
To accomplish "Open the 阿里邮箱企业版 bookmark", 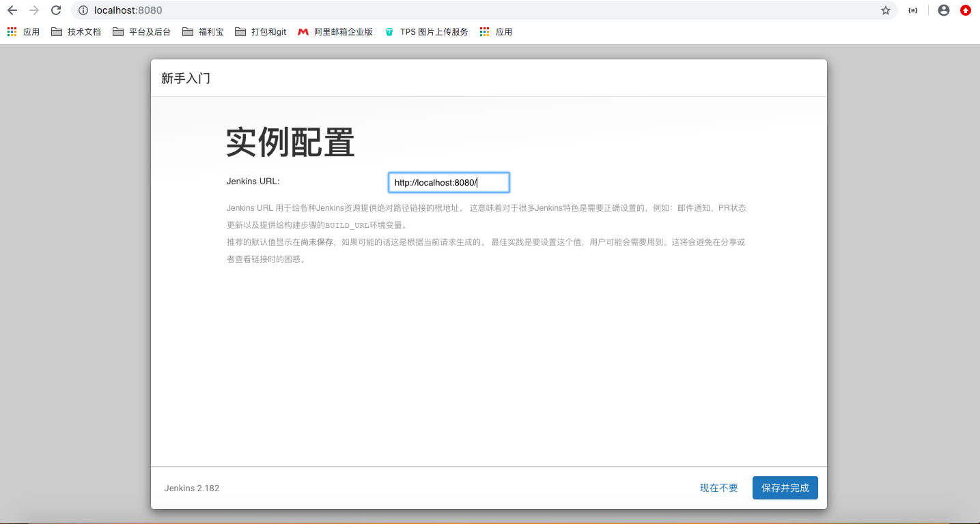I will point(335,31).
